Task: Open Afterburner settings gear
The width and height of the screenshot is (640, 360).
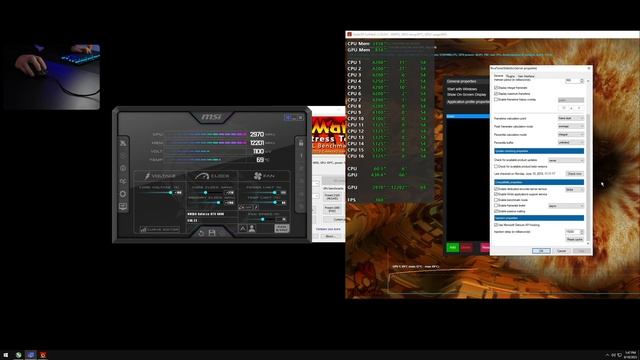Action: 123,194
